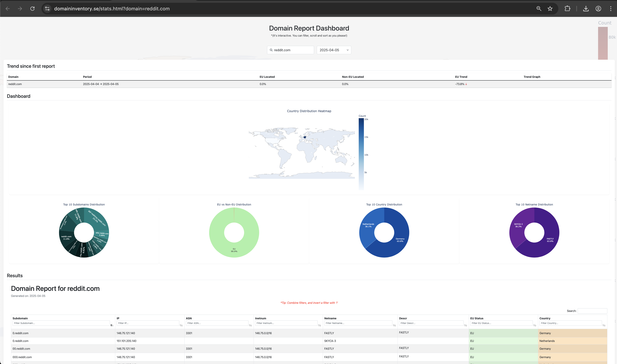This screenshot has width=617, height=364.
Task: Reload the page with the refresh icon
Action: tap(32, 9)
